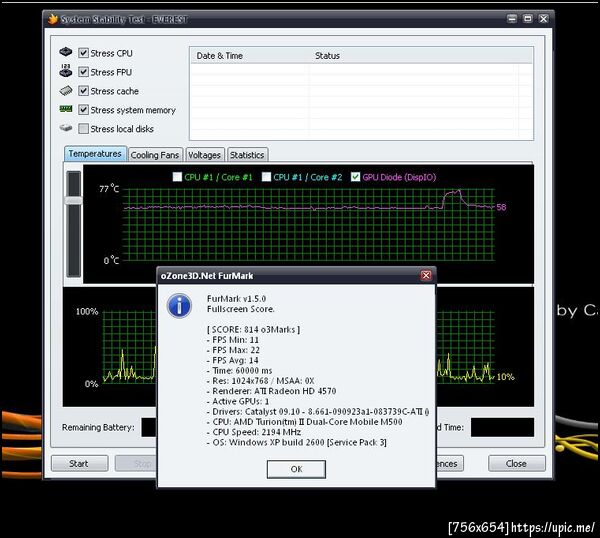Click the blue info icon in FurMark dialog
Image resolution: width=600 pixels, height=538 pixels.
(x=179, y=305)
